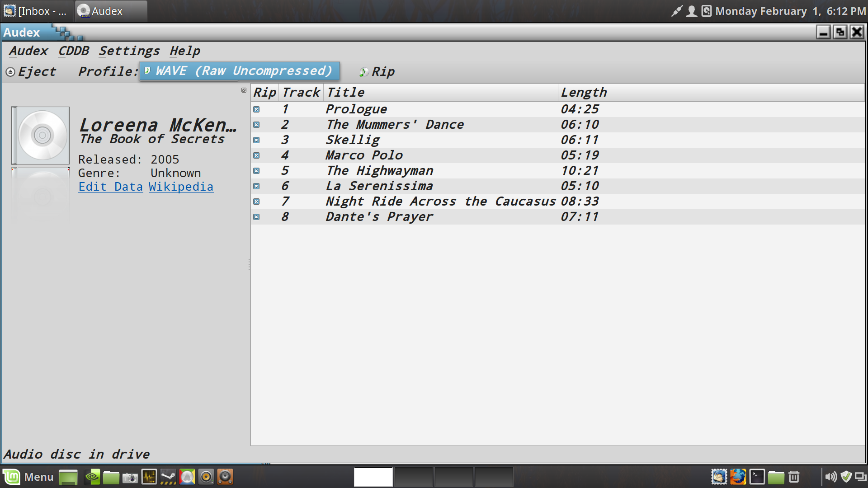The height and width of the screenshot is (488, 868).
Task: Click the Audex task in top panel
Action: 111,11
